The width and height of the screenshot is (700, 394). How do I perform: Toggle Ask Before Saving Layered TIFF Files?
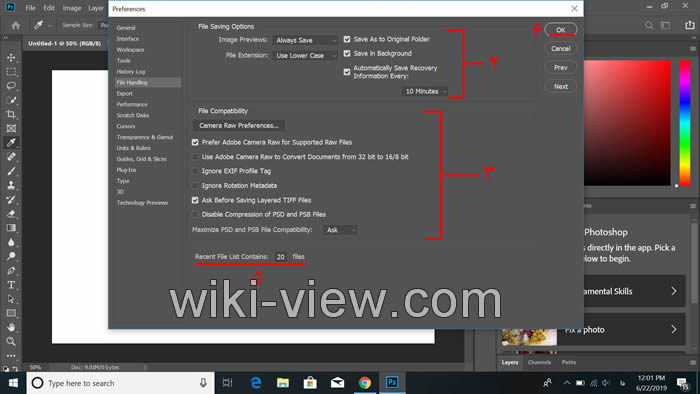tap(195, 200)
